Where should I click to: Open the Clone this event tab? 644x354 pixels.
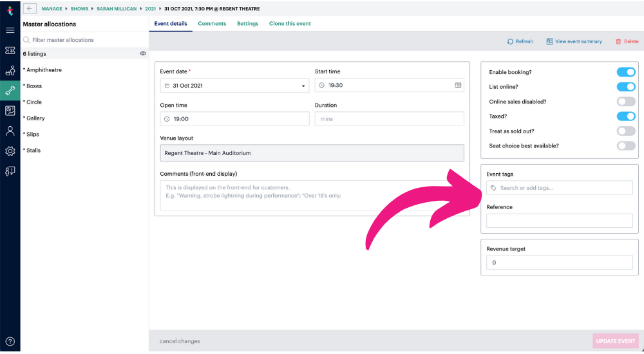(290, 24)
